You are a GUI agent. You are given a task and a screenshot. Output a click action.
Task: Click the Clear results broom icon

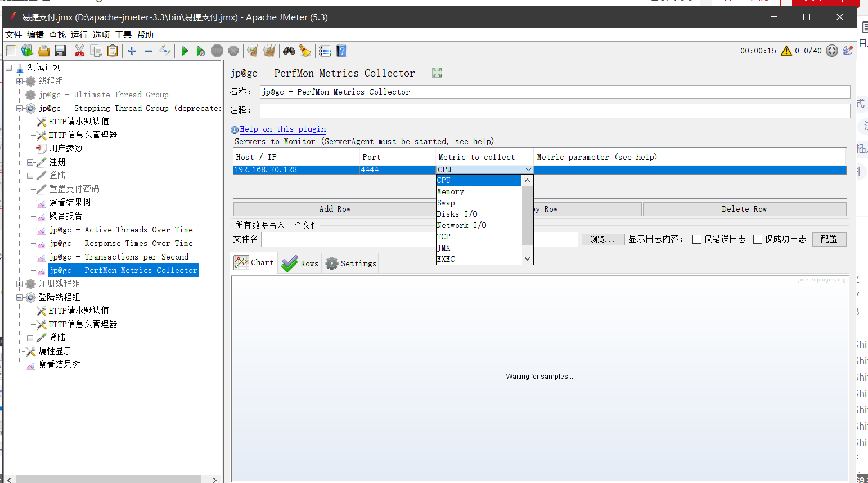coord(253,51)
